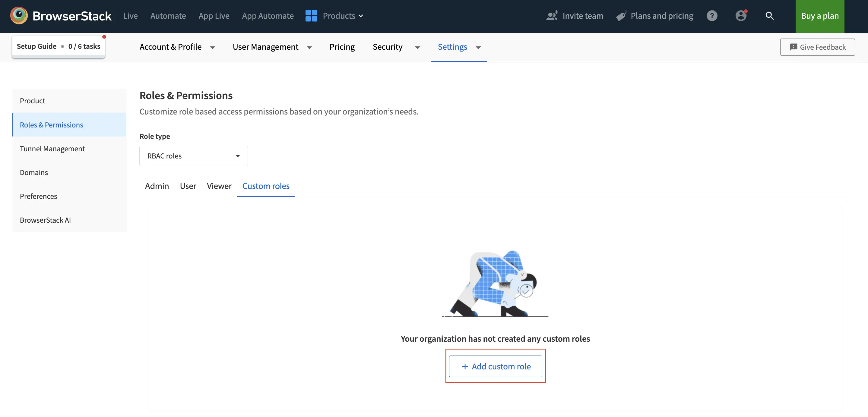Select the Viewer tab

(x=219, y=186)
